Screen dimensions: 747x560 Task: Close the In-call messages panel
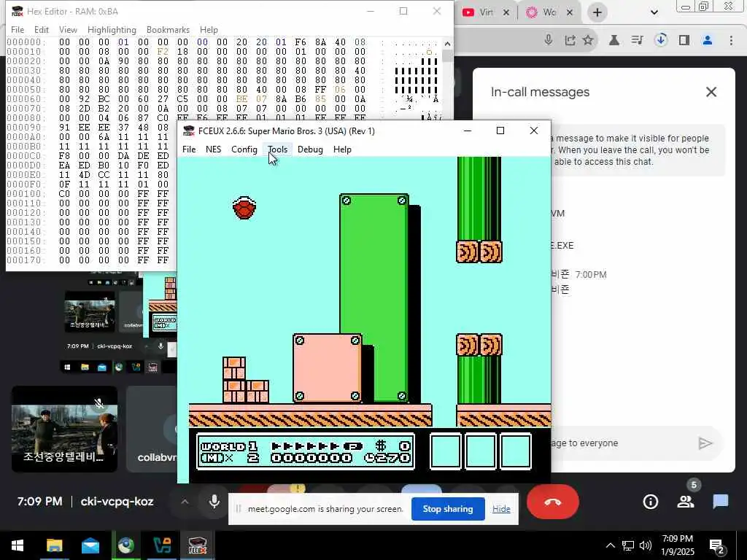[711, 92]
